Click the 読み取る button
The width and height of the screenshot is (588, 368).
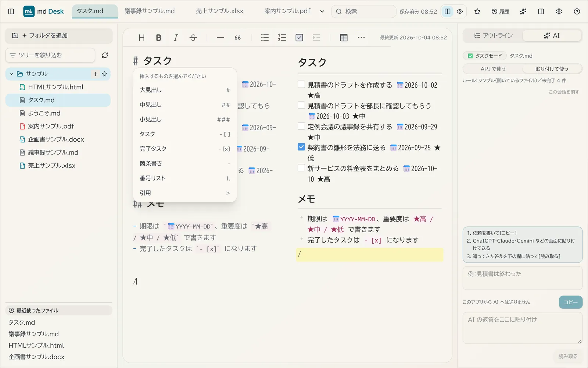point(568,356)
